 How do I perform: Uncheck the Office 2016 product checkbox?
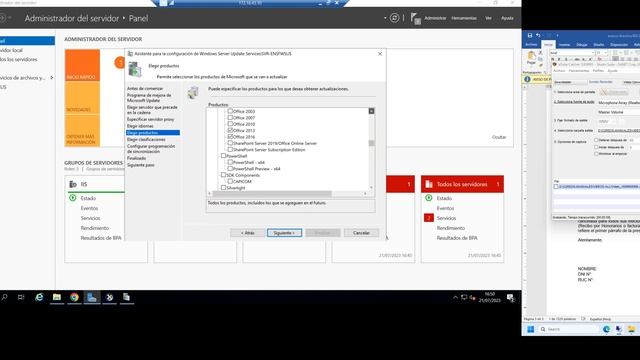click(x=230, y=137)
